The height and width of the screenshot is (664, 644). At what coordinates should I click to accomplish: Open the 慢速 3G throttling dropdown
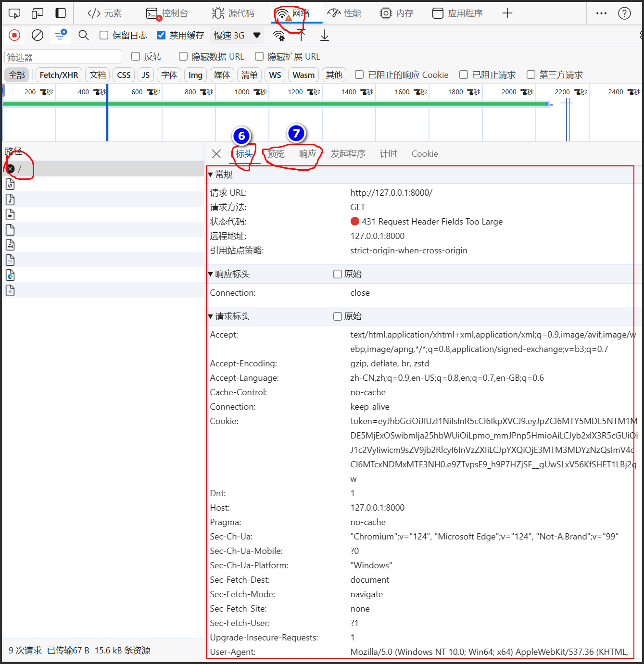pos(237,35)
